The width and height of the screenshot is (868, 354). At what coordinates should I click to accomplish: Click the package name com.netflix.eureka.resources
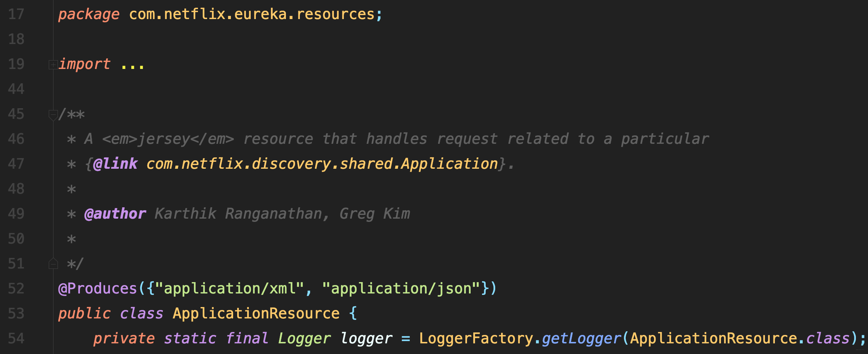click(251, 14)
